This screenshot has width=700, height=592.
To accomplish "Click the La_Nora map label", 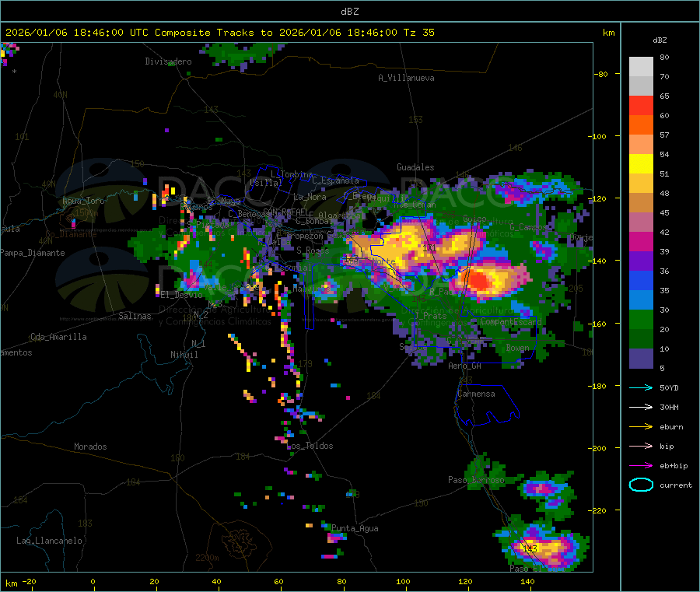I will point(310,197).
